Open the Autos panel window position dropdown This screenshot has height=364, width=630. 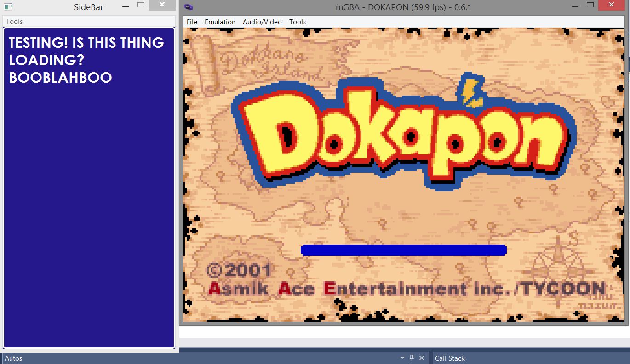(x=402, y=358)
